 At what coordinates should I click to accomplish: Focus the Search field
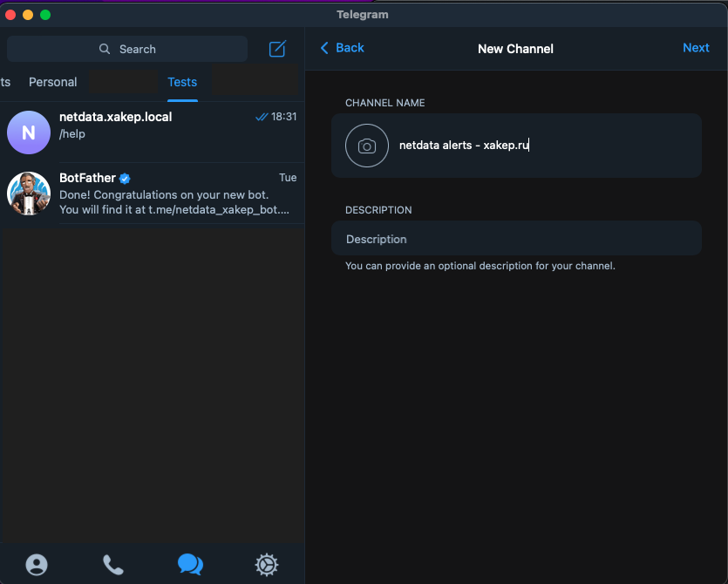click(127, 49)
